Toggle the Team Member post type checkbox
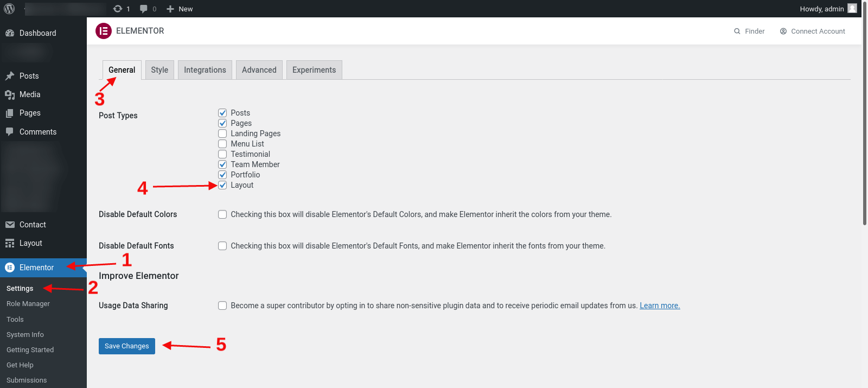 coord(222,164)
